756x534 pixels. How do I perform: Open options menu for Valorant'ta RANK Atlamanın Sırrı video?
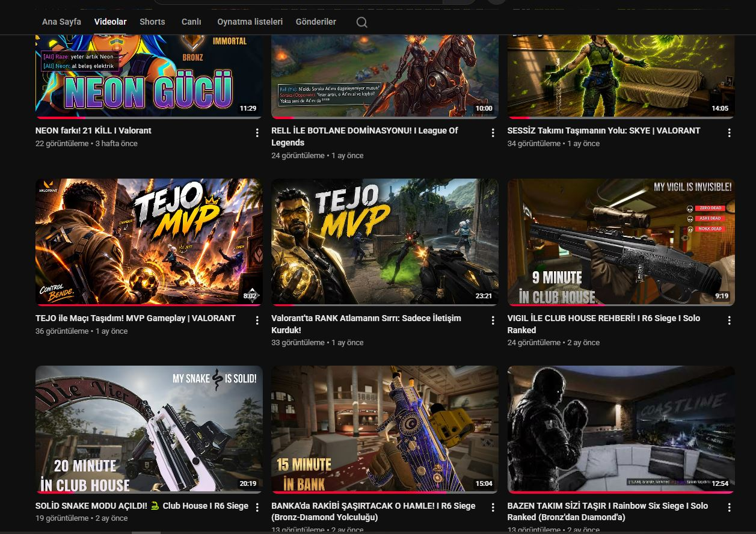[493, 321]
